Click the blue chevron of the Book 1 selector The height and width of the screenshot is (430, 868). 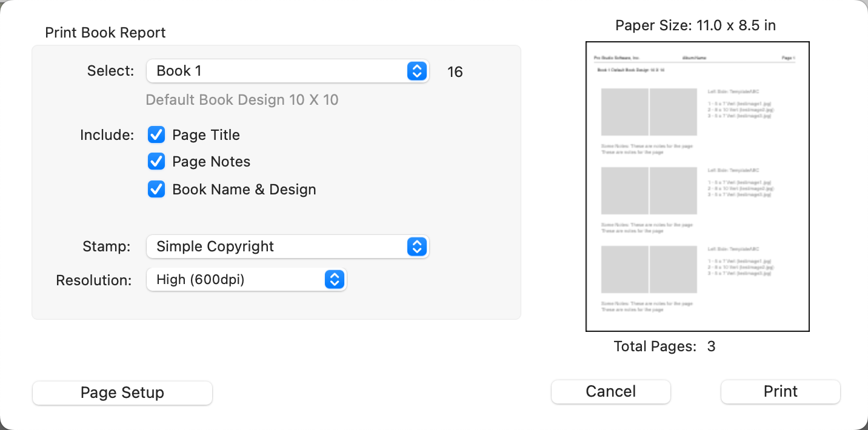coord(416,71)
